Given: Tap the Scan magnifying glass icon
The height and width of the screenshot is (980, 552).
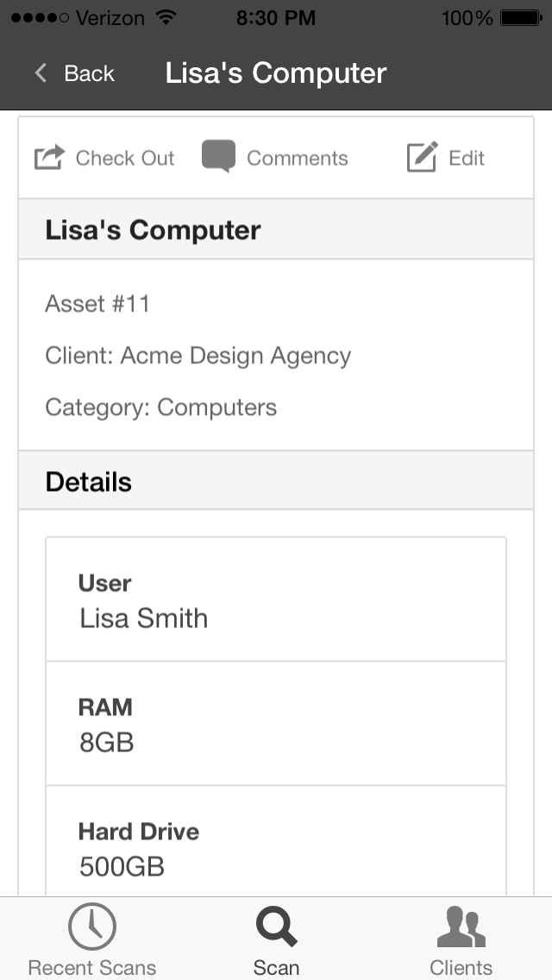Looking at the screenshot, I should 276,927.
